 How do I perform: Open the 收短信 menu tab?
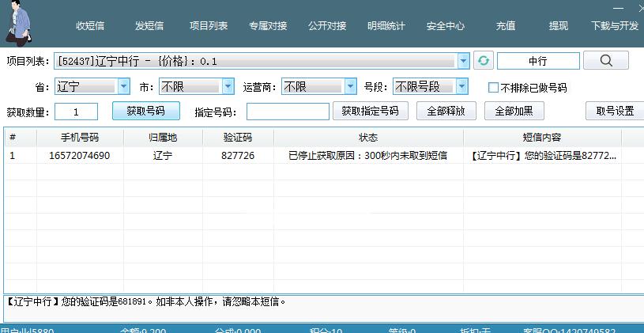tap(90, 25)
